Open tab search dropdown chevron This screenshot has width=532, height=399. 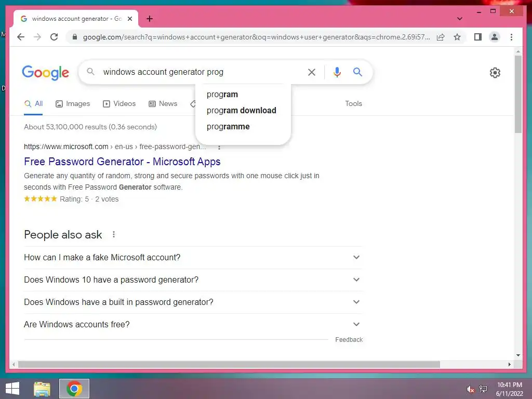459,19
